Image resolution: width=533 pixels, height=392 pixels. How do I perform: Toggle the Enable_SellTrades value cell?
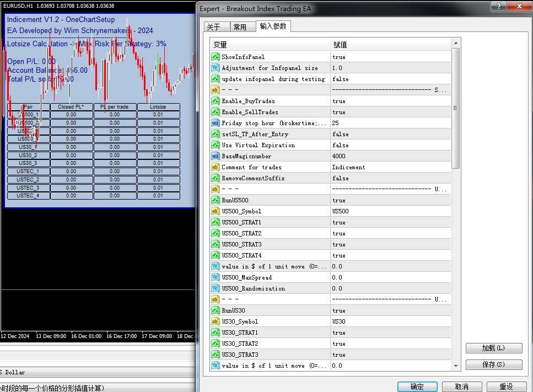pyautogui.click(x=390, y=112)
